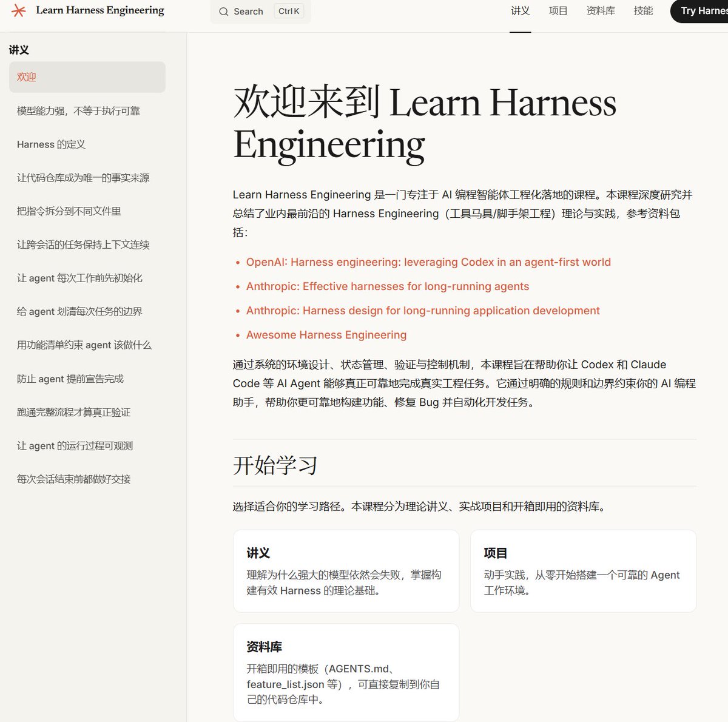Click the Try Harness button
This screenshot has height=722, width=728.
[x=699, y=11]
